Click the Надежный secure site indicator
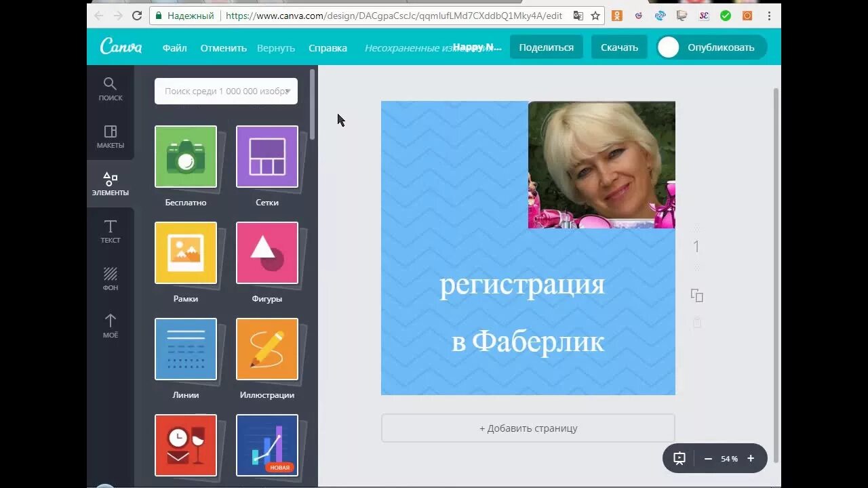868x488 pixels. click(184, 15)
